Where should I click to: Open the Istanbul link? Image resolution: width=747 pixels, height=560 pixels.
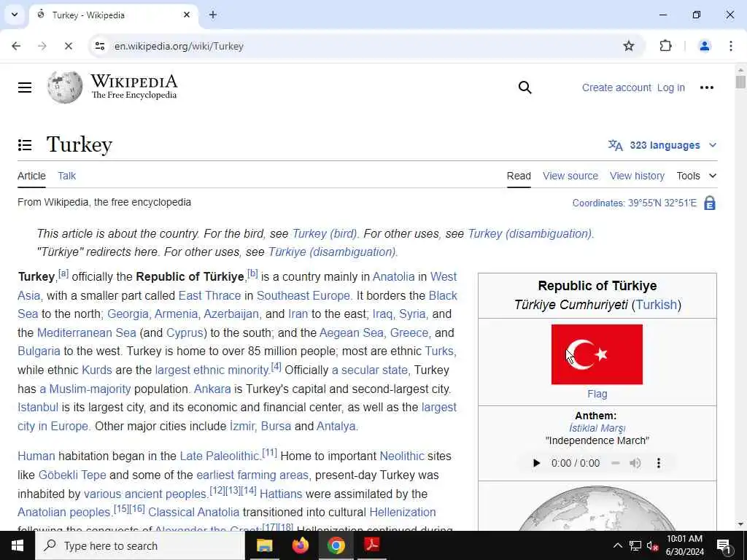point(38,408)
